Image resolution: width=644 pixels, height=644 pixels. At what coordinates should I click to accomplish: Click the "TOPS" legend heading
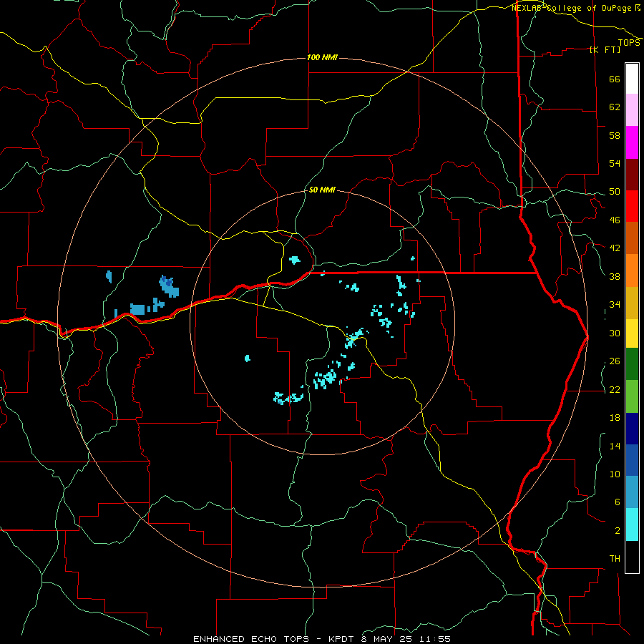[629, 43]
